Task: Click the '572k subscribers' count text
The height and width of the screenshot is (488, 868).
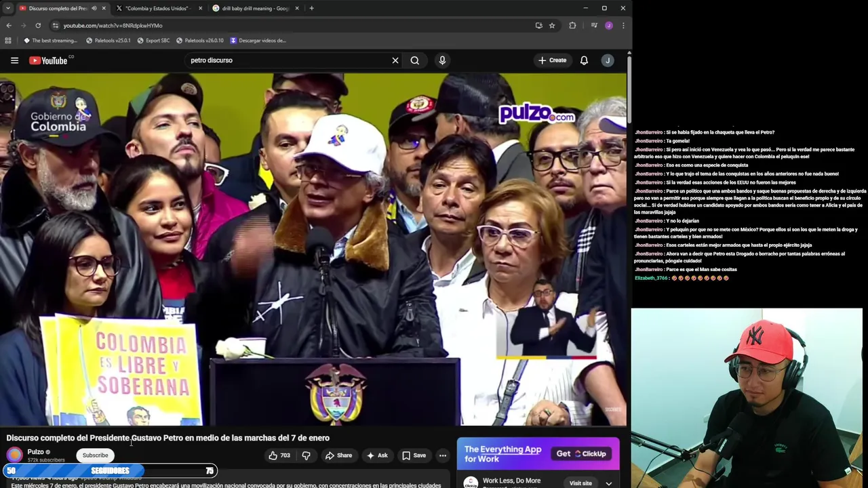Action: click(46, 460)
